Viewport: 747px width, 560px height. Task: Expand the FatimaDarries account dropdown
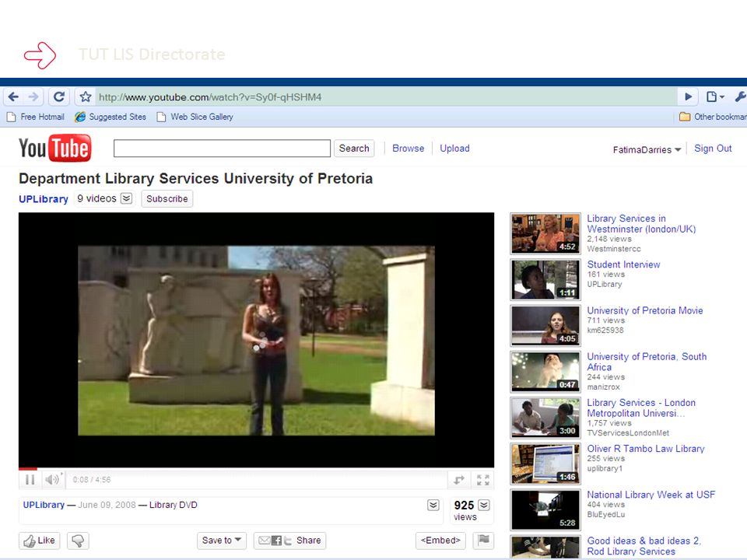pyautogui.click(x=647, y=149)
